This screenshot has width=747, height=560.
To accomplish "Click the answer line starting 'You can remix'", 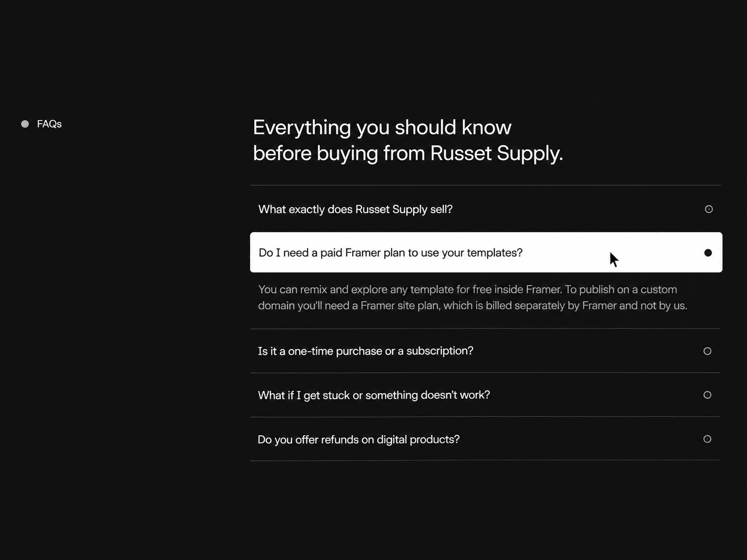I will pos(467,289).
